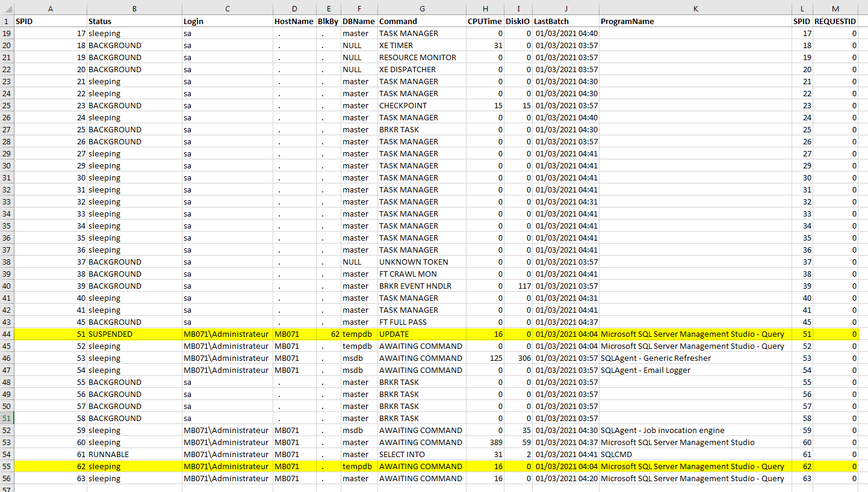Viewport: 868px width, 492px height.
Task: Select column B header
Action: (x=134, y=8)
